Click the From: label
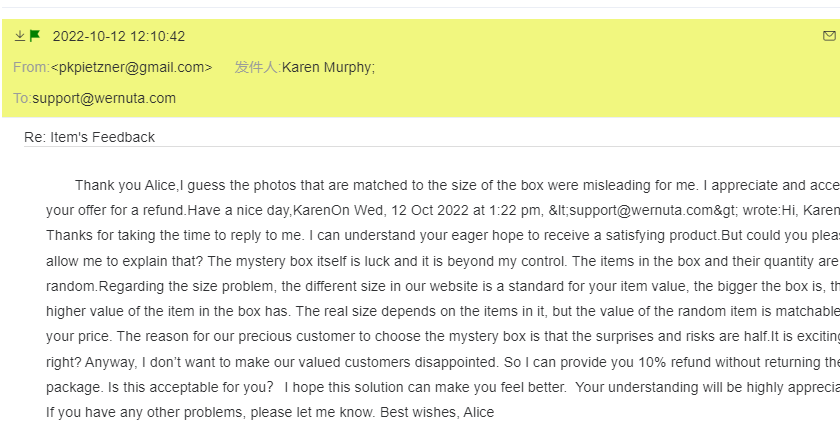This screenshot has height=434, width=840. [x=31, y=67]
